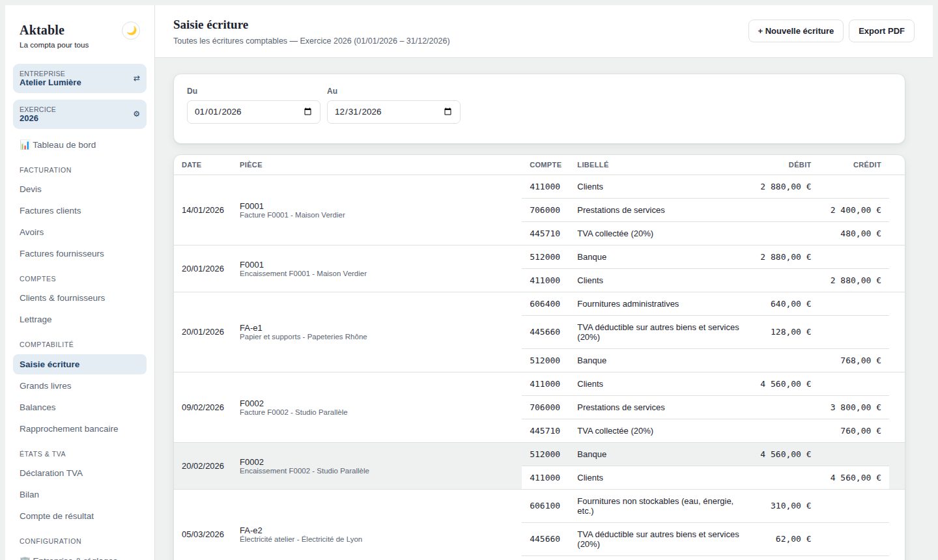Open Grands livres
Screen dimensions: 938x560
(x=79, y=386)
